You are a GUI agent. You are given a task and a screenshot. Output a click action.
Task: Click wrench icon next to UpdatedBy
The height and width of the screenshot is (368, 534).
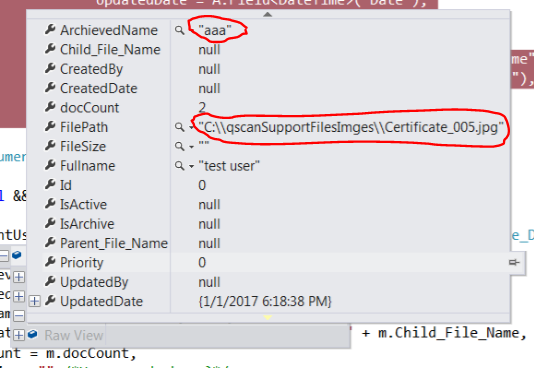point(50,282)
